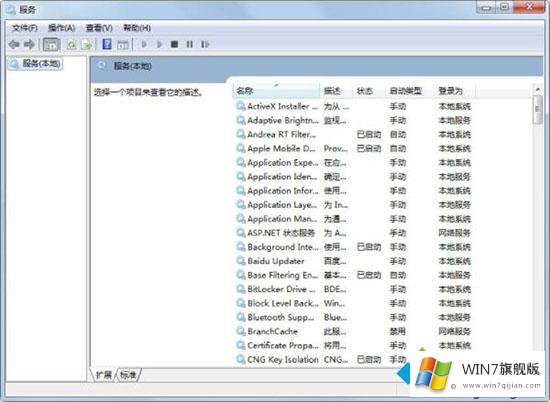The width and height of the screenshot is (550, 402).
Task: Select the BitLocker Drive service
Action: (354, 289)
